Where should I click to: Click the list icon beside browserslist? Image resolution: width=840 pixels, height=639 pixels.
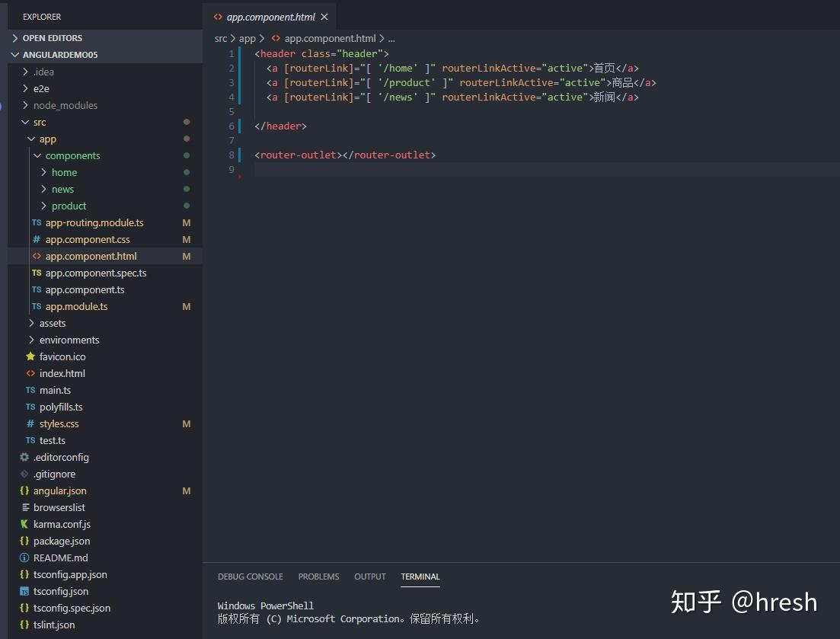[25, 507]
